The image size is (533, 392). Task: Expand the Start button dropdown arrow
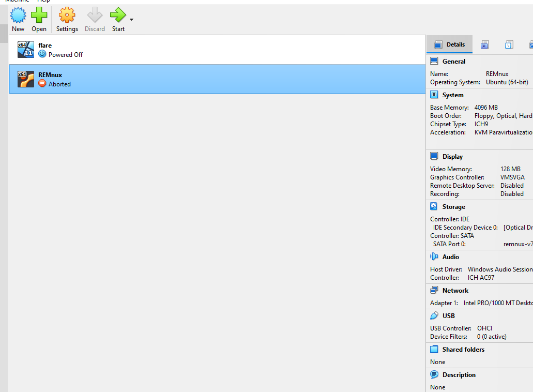click(x=131, y=20)
